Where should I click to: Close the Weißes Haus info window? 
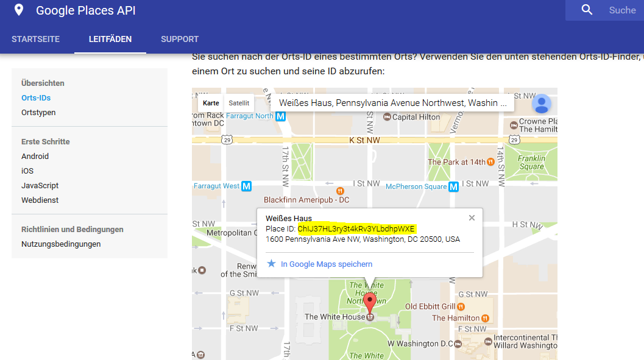coord(472,217)
